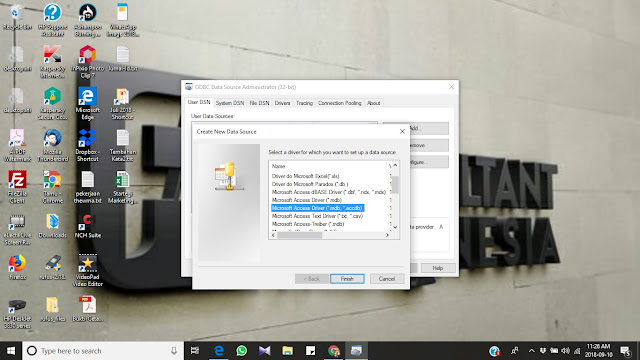Click the taskbar clock showing 11:26 AM
This screenshot has height=360, width=640.
point(598,351)
